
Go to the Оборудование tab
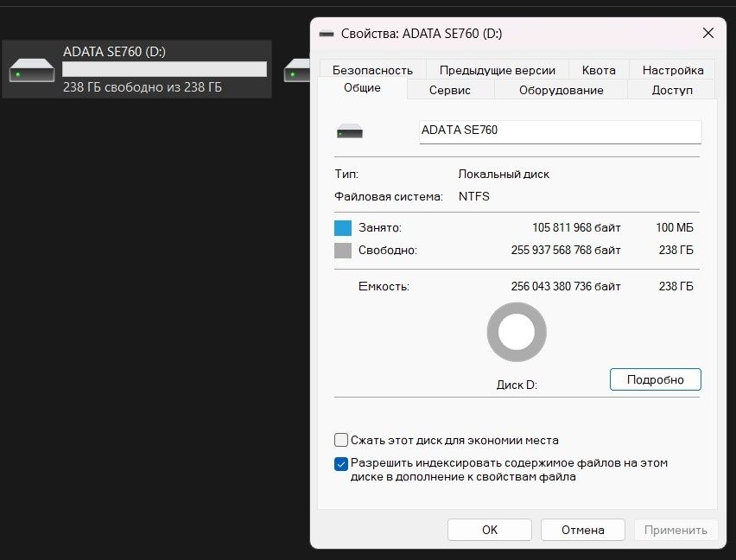pos(561,90)
